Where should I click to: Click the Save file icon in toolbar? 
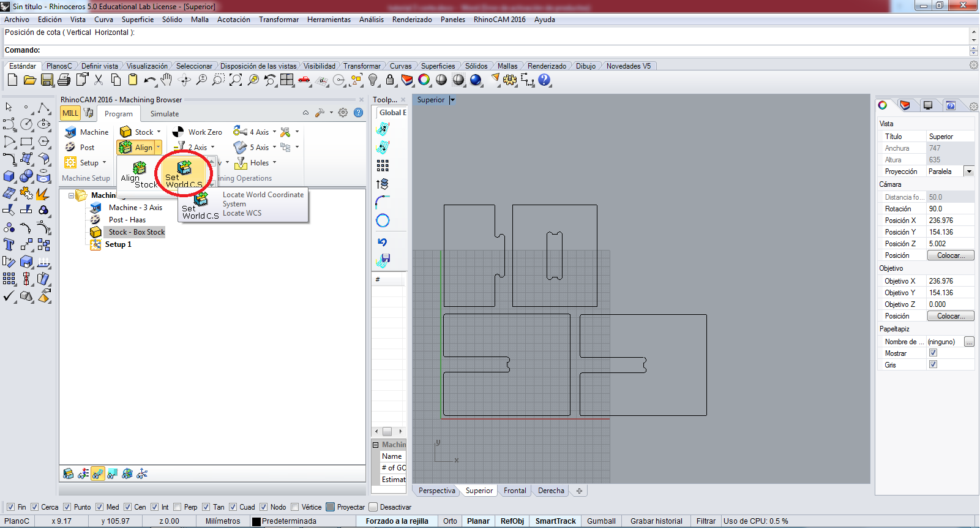(x=47, y=80)
